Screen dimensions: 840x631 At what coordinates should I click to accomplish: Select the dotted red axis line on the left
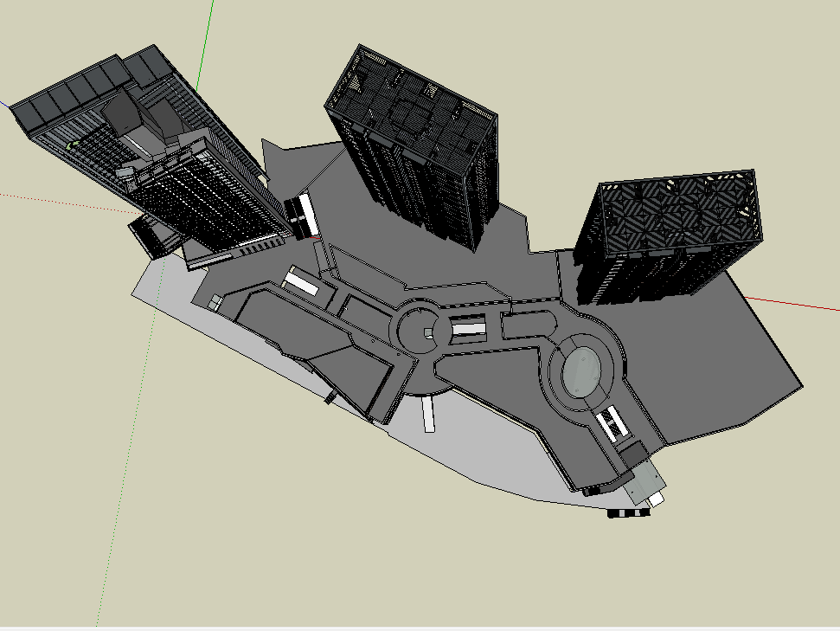[52, 200]
